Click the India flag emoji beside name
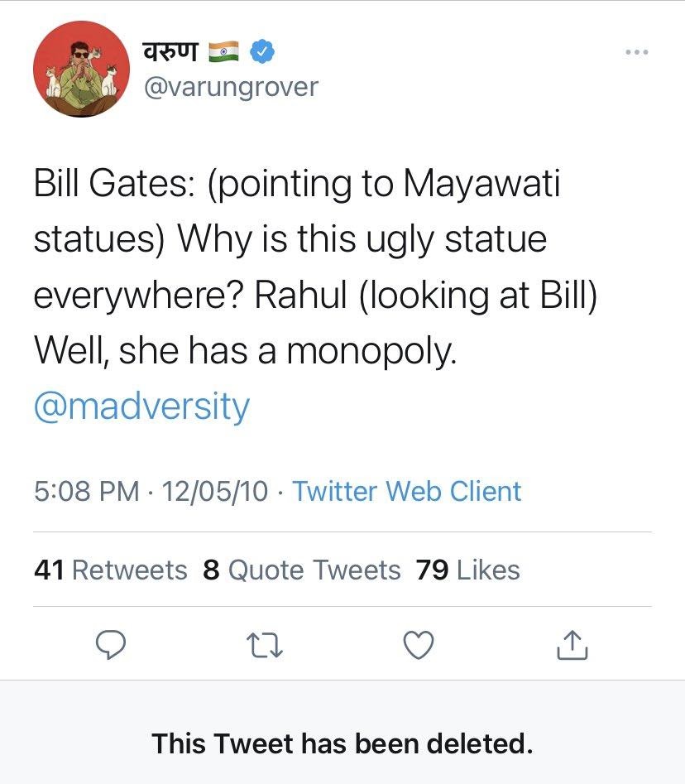This screenshot has height=784, width=685. click(x=223, y=52)
